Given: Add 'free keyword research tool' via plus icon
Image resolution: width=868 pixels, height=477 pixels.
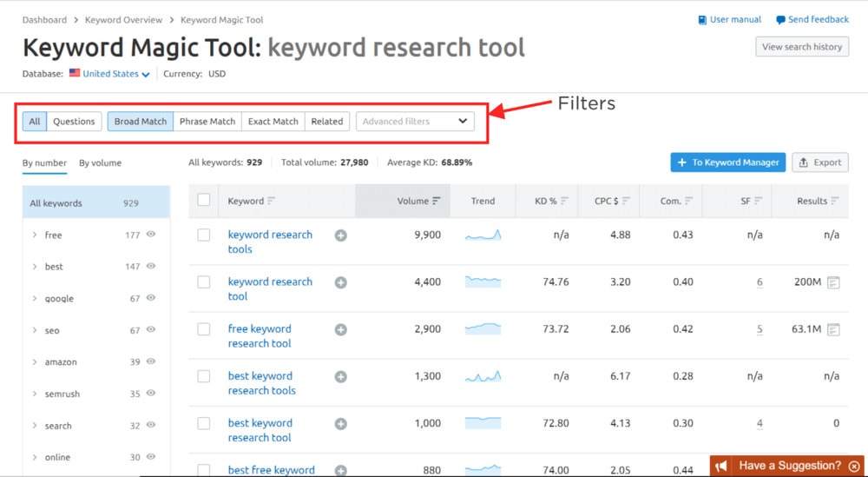Looking at the screenshot, I should (x=341, y=329).
